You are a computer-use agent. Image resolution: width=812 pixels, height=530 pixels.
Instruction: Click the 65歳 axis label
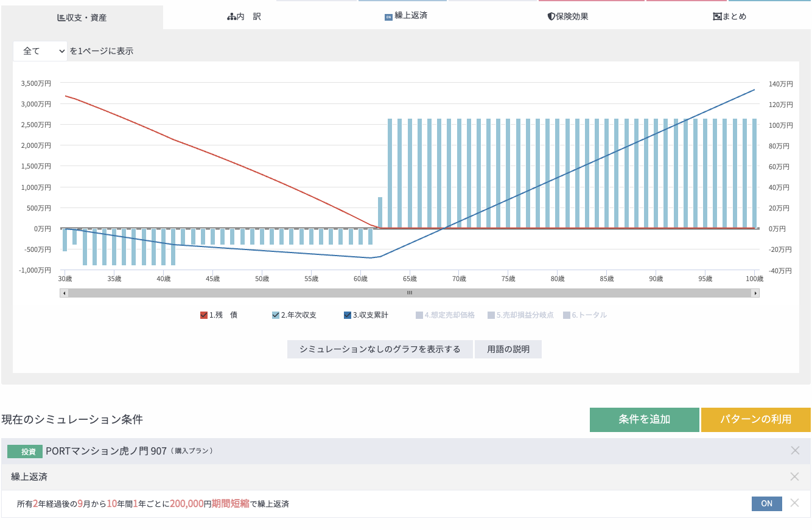click(410, 279)
